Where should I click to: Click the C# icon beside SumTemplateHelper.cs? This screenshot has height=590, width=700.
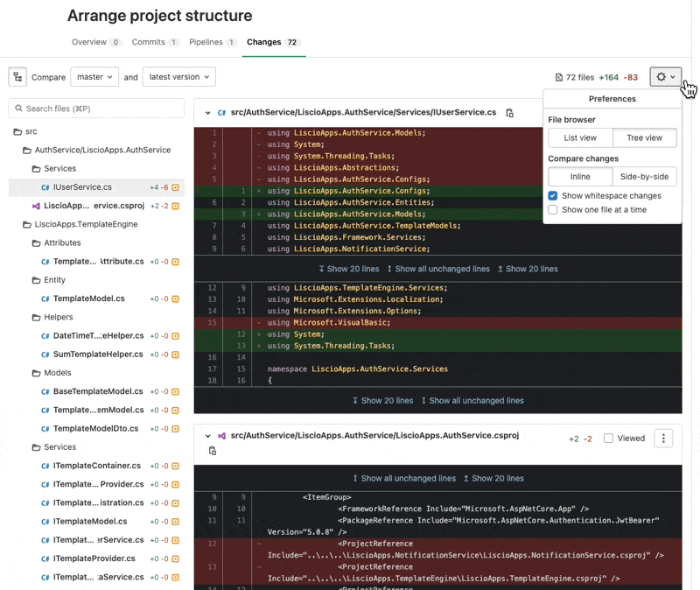(45, 354)
